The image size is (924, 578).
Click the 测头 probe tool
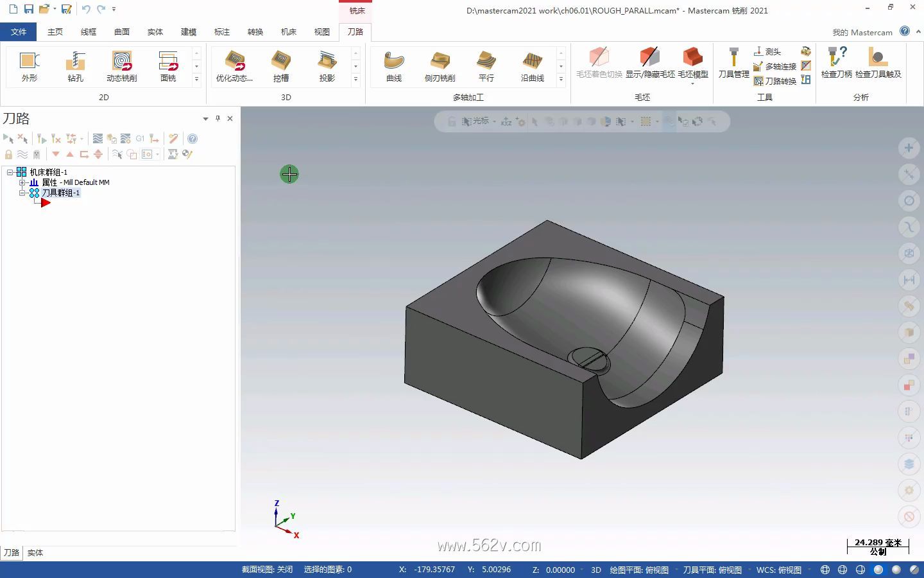pos(767,51)
